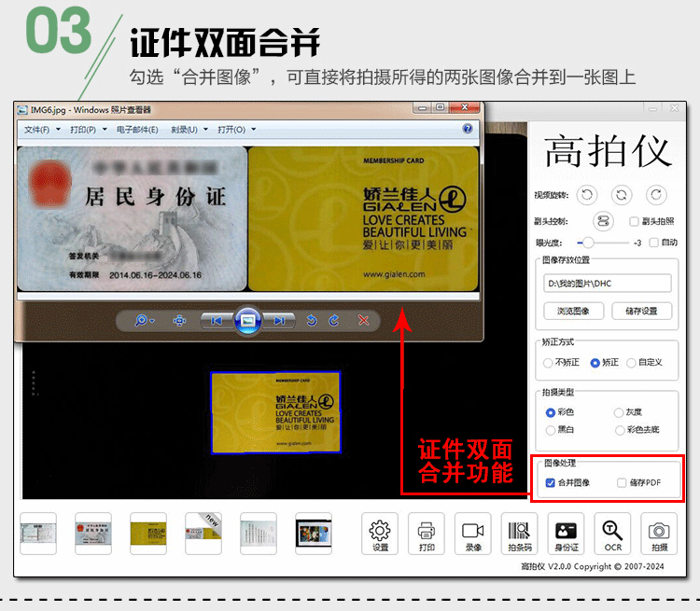Expand the zoom magnifier dropdown in viewer
The image size is (700, 611).
click(145, 321)
